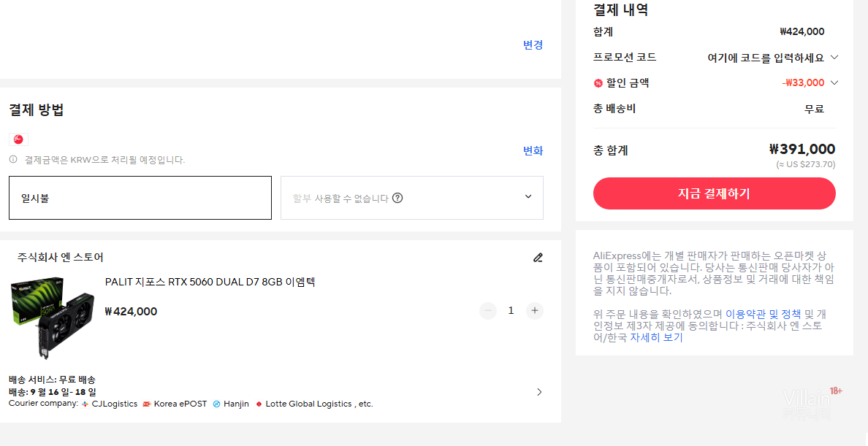Click the 변경 link at the top

(533, 45)
